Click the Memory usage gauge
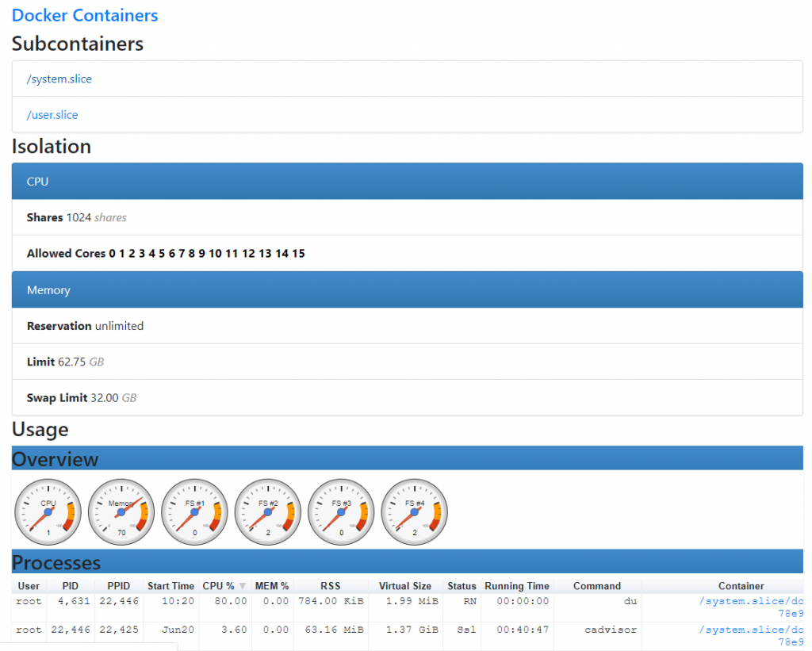This screenshot has width=812, height=651. [121, 511]
